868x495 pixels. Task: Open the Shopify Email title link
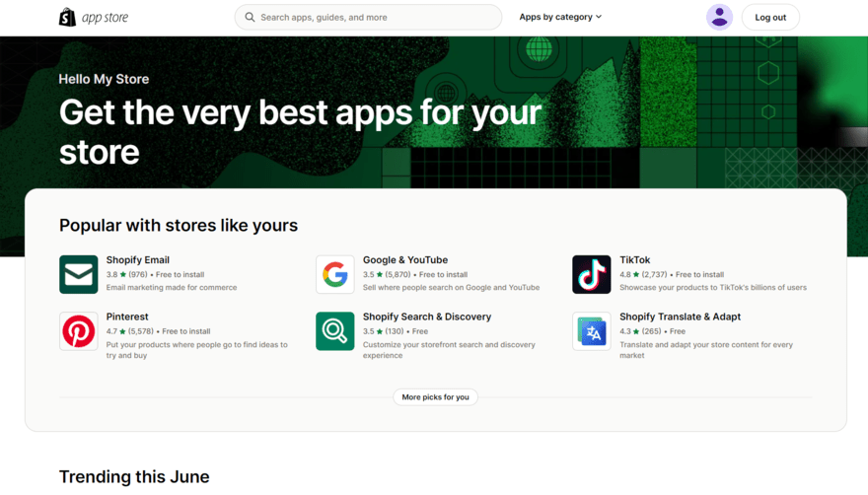click(138, 259)
